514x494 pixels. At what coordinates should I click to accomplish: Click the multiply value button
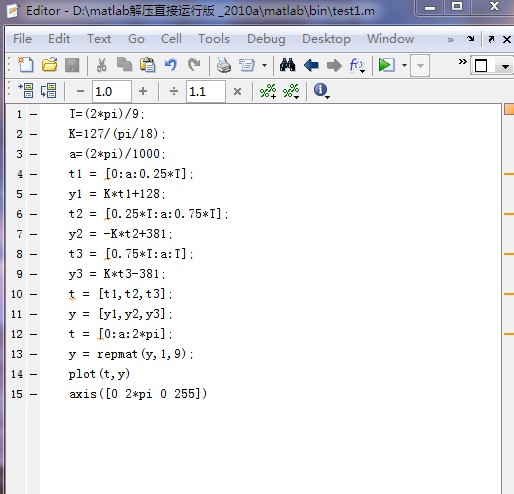click(x=237, y=91)
